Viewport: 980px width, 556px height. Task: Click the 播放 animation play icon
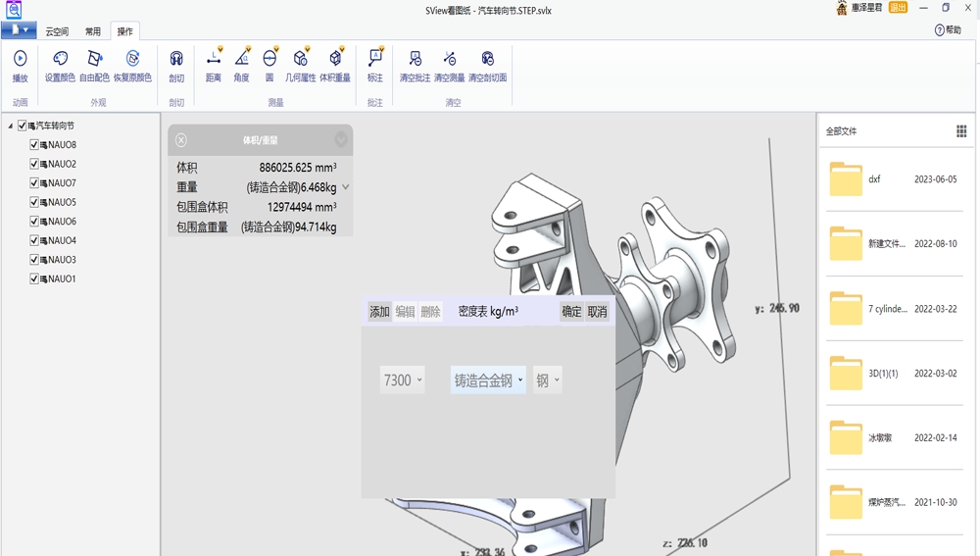20,60
